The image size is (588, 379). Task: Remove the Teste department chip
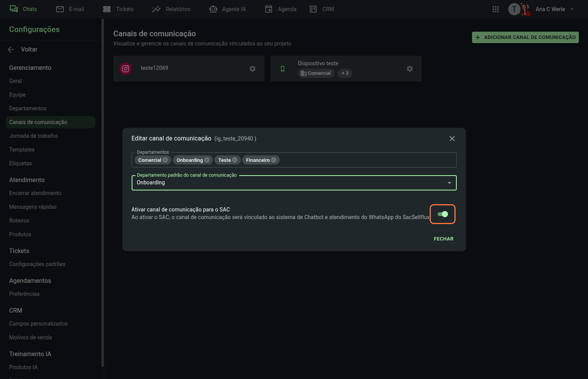[235, 160]
